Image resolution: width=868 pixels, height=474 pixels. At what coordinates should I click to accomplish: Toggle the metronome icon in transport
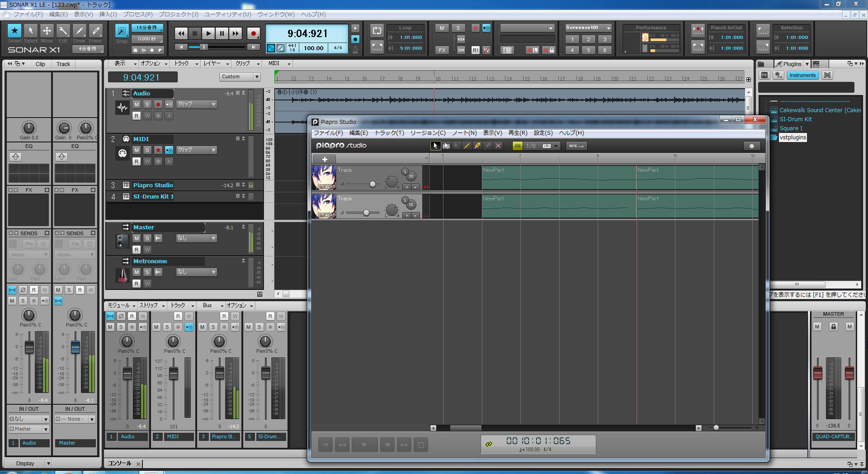click(355, 49)
